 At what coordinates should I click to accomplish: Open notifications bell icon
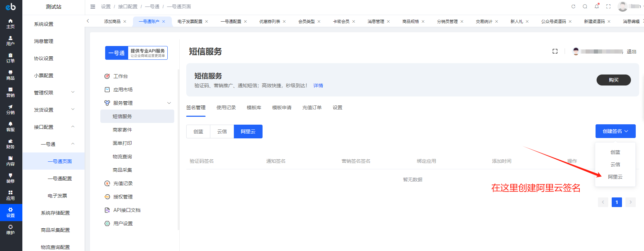tap(597, 7)
